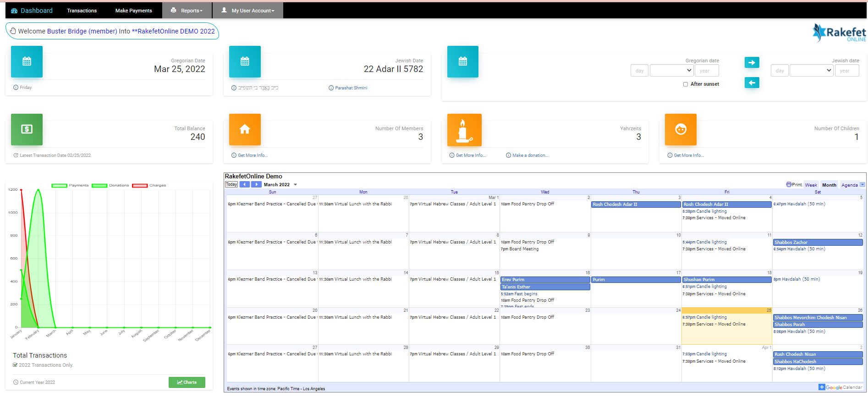Click the Dashboard icon in navbar

pos(14,11)
